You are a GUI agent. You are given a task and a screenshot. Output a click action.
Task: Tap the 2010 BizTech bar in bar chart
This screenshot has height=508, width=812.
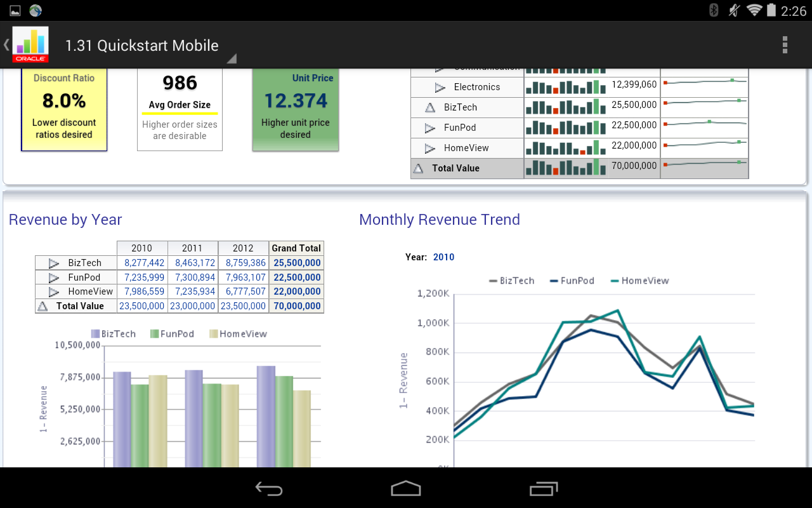(122, 420)
